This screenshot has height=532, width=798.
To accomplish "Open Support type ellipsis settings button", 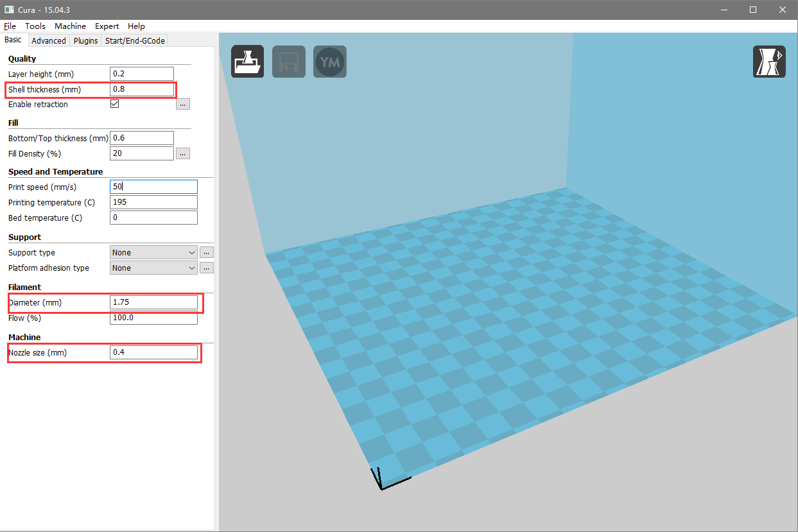I will (x=206, y=253).
